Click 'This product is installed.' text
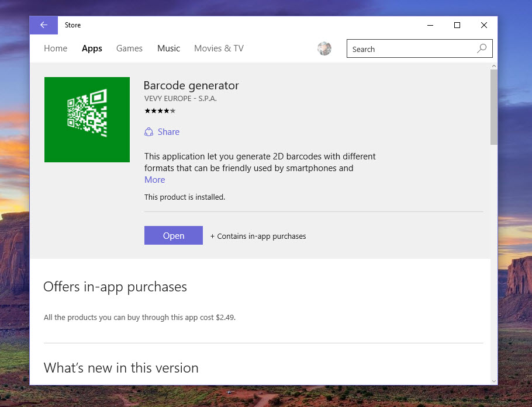Screen dimensions: 532x407 point(185,197)
